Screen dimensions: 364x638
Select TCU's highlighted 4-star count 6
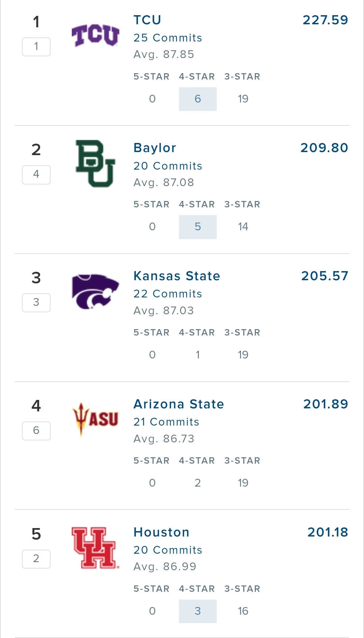coord(198,99)
